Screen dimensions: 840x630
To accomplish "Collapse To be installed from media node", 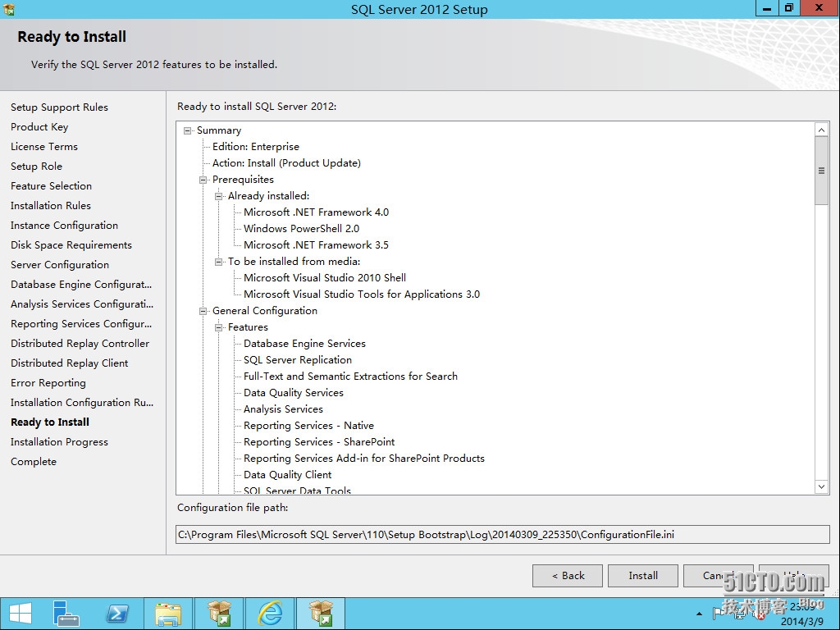I will click(218, 262).
